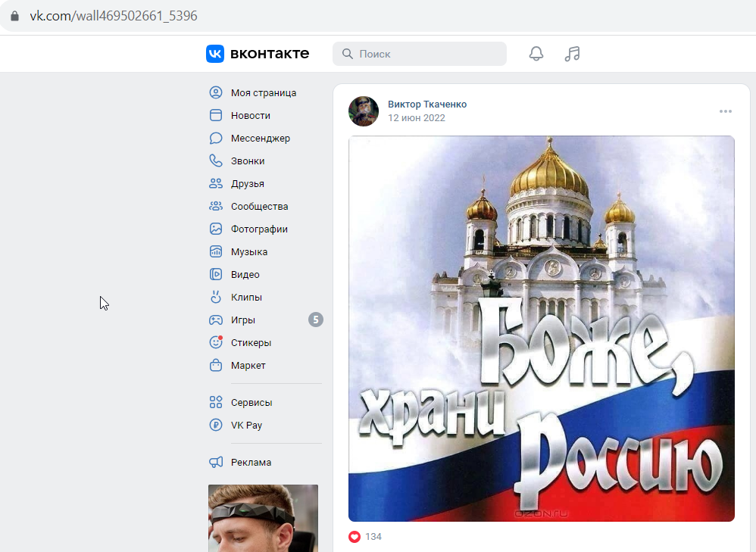
Task: Click the Моя страница profile icon
Action: click(216, 92)
